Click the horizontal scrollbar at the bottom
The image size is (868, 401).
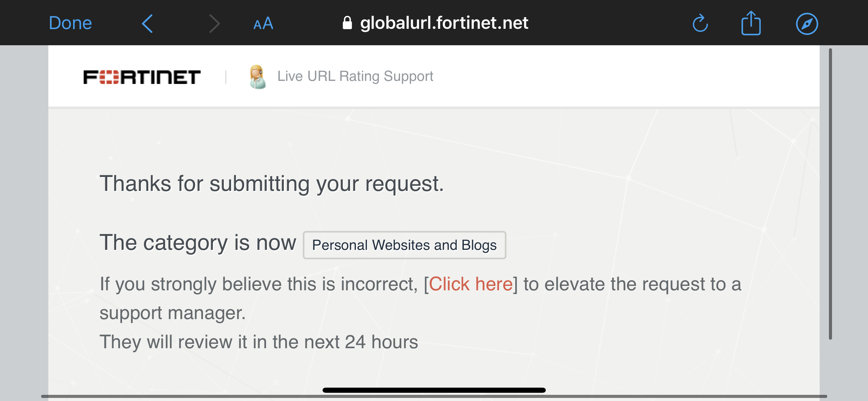[434, 397]
